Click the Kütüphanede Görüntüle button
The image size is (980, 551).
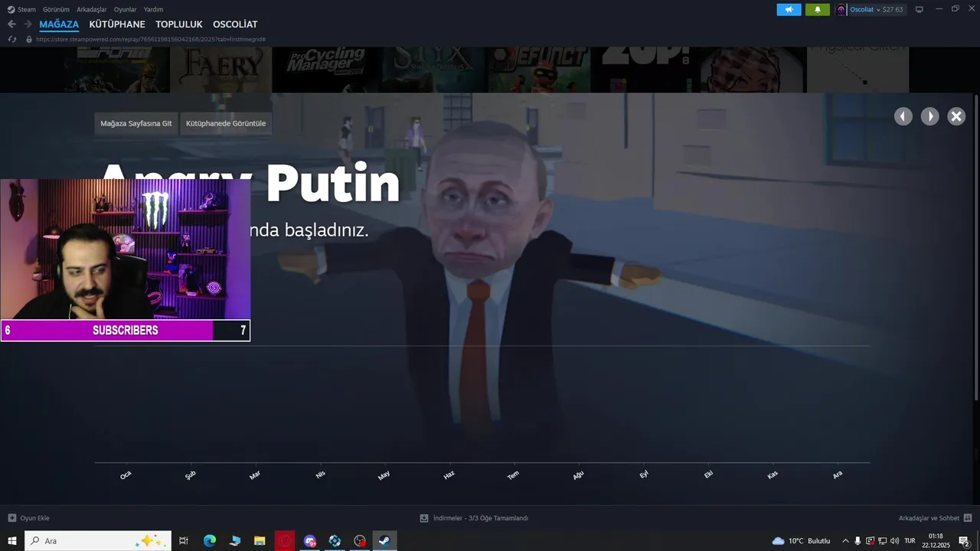pos(226,123)
